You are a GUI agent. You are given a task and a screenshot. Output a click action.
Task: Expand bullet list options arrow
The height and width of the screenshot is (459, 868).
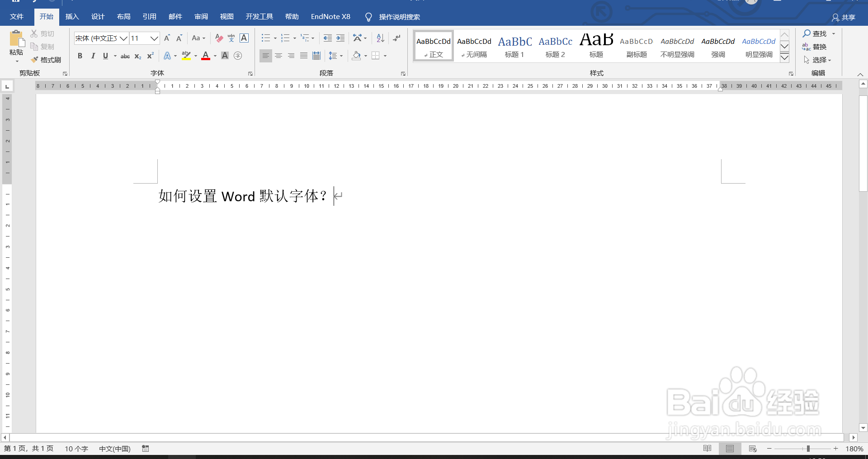coord(275,38)
